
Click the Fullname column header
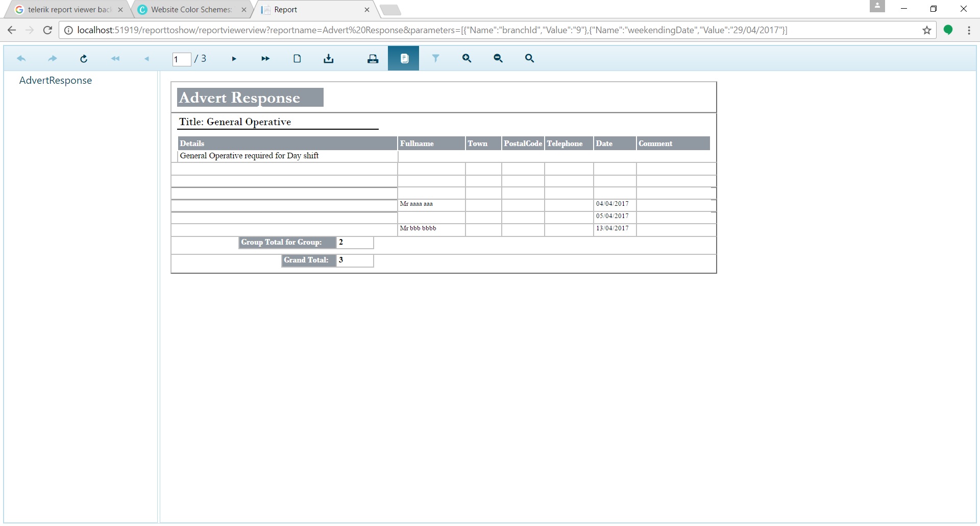(431, 144)
